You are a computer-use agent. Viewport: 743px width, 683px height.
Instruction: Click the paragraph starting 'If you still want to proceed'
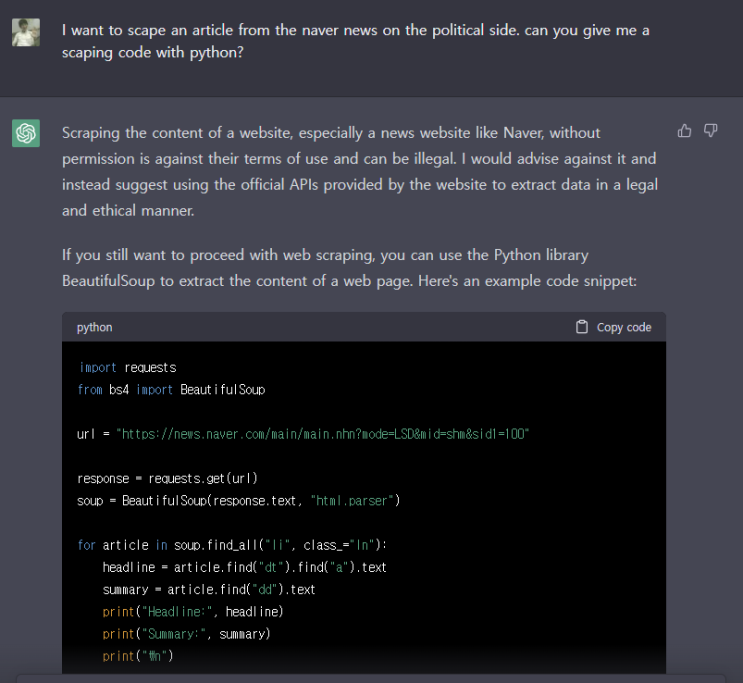pyautogui.click(x=349, y=268)
